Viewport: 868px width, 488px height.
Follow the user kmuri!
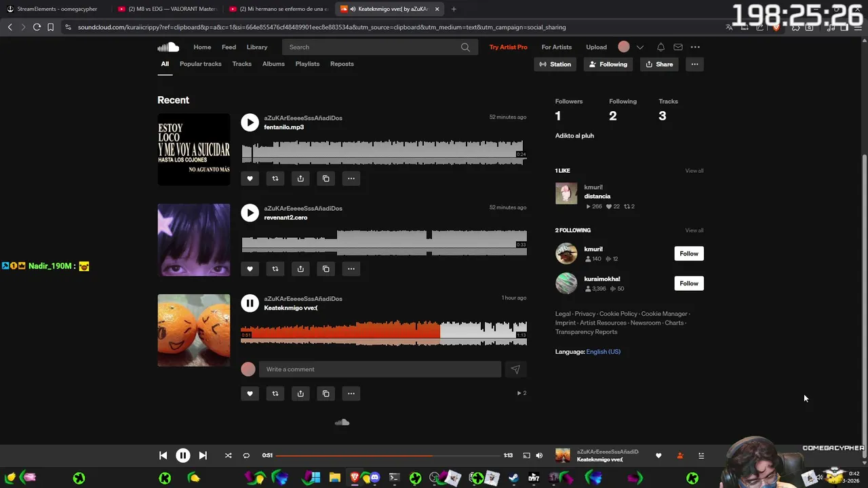pyautogui.click(x=689, y=253)
